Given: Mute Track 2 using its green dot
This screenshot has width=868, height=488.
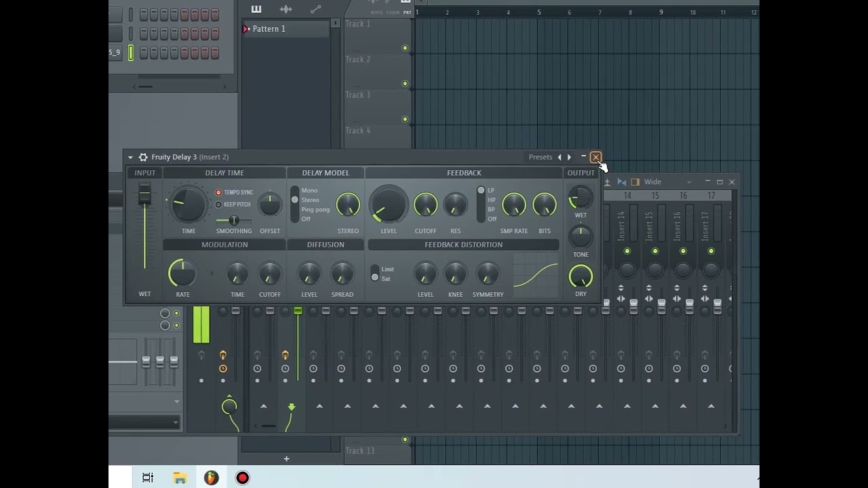Looking at the screenshot, I should [405, 83].
